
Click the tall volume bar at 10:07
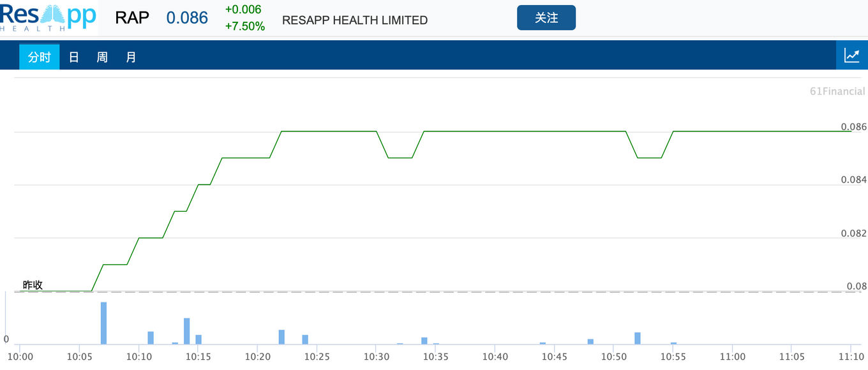click(x=103, y=323)
